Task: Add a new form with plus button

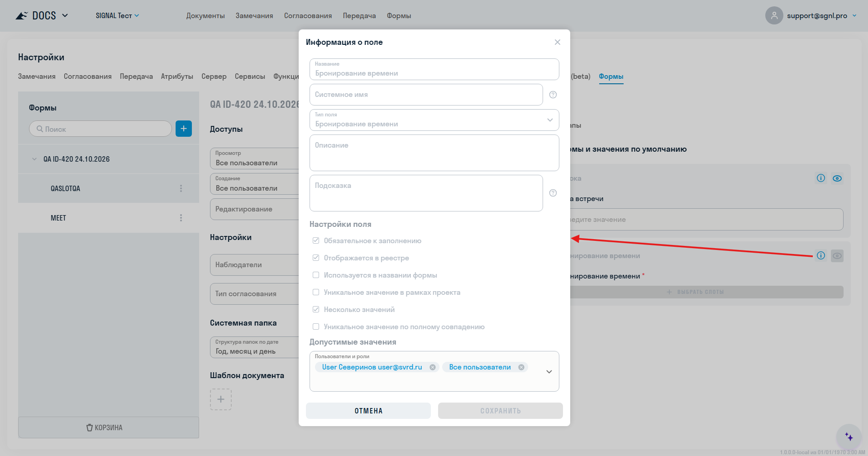Action: point(184,129)
